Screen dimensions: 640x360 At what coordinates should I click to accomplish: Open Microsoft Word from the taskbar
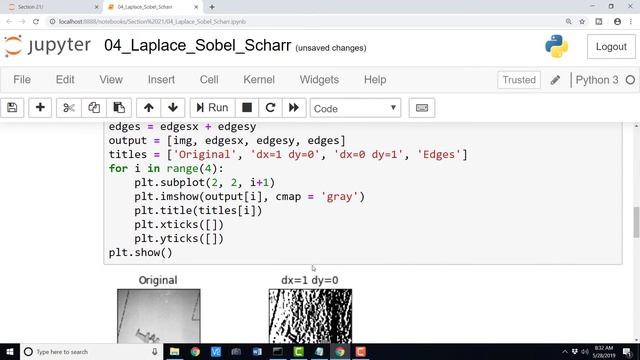tap(257, 351)
